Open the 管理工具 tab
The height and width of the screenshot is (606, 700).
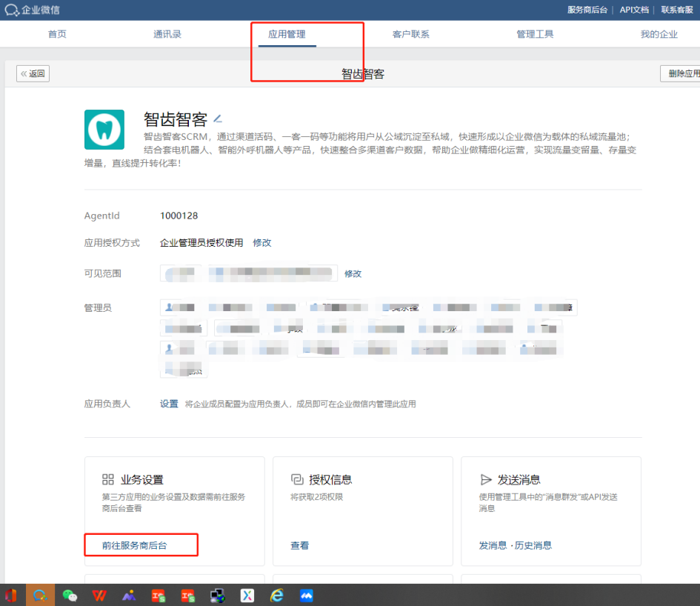(x=535, y=34)
